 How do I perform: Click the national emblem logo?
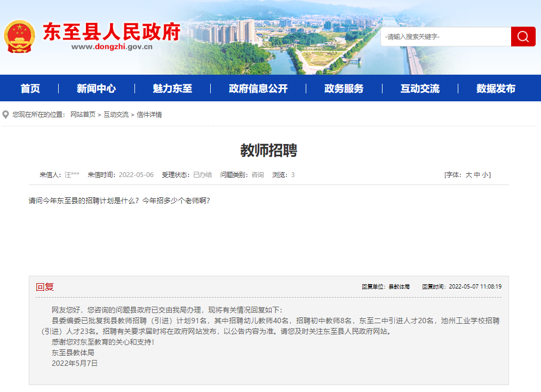pos(19,36)
